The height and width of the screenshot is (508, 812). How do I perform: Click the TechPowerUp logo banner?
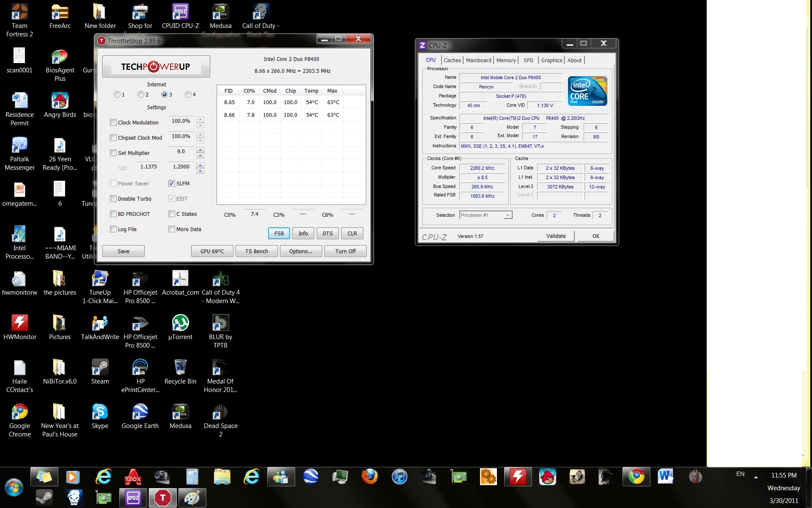click(x=156, y=66)
